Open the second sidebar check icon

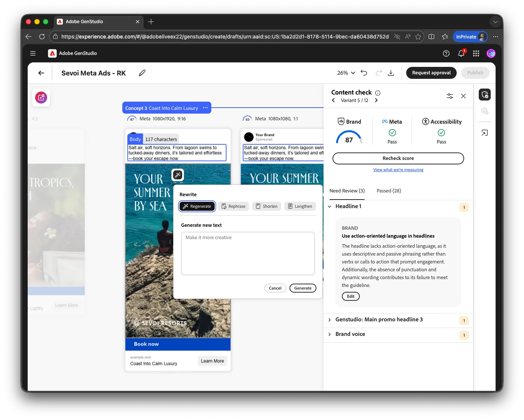pos(485,111)
